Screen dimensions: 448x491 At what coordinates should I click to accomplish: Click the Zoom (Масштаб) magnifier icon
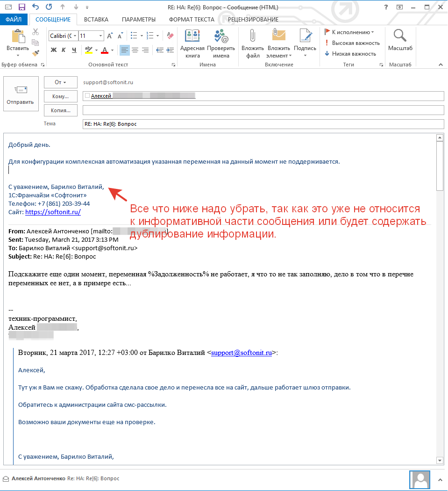pos(400,36)
